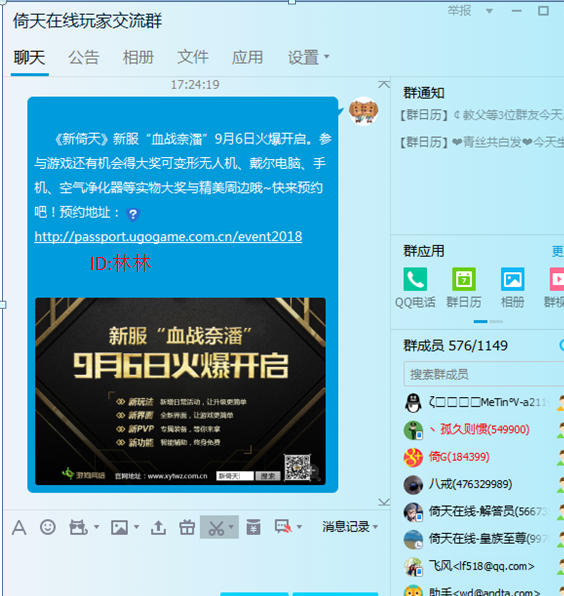Click the sender's avatar beside the message

tap(363, 111)
